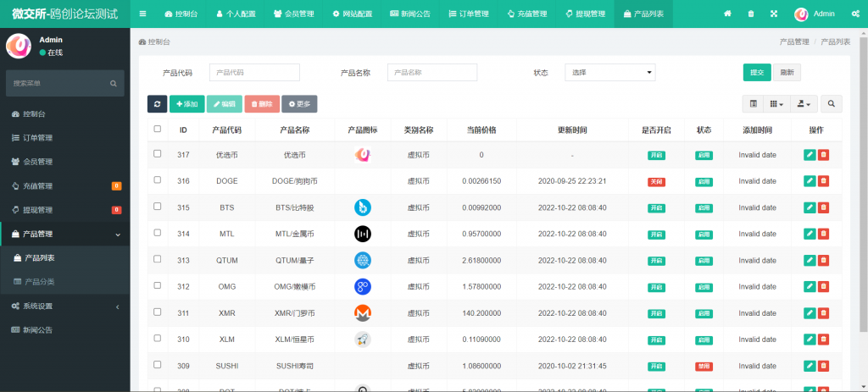Click the trash icon in top bar
The width and height of the screenshot is (868, 392).
tap(751, 14)
